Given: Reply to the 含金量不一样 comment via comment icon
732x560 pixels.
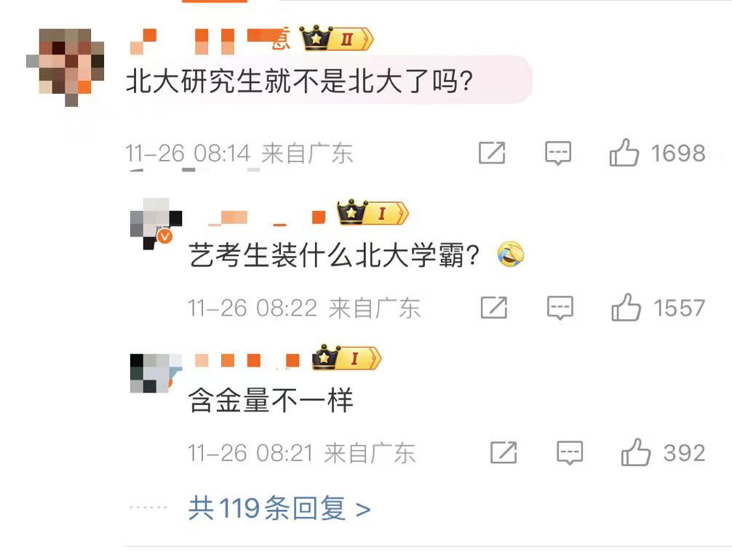Looking at the screenshot, I should 570,452.
